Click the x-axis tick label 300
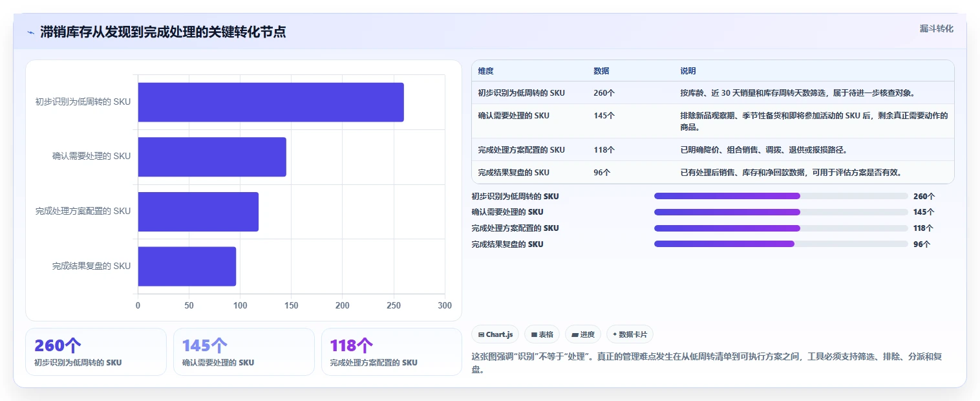Screen dimensions: 980x401 [x=445, y=305]
